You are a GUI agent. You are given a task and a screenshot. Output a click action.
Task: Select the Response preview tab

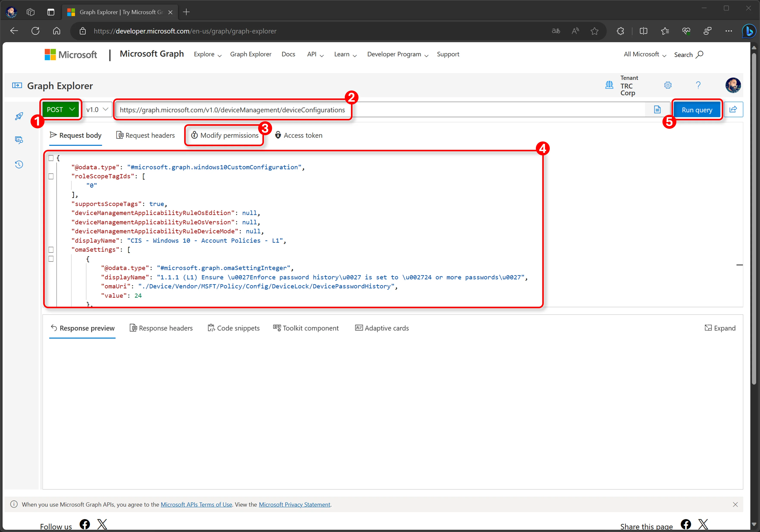click(x=82, y=328)
